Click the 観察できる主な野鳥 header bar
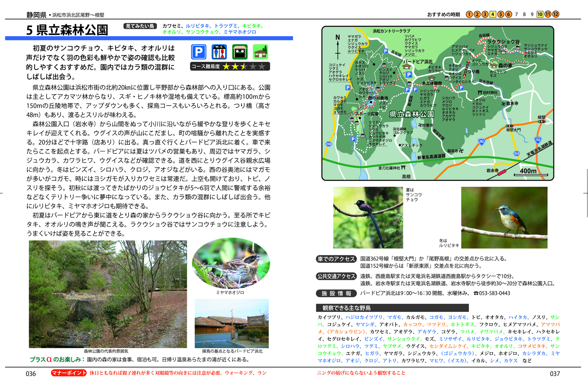The image size is (588, 385). pos(392,308)
